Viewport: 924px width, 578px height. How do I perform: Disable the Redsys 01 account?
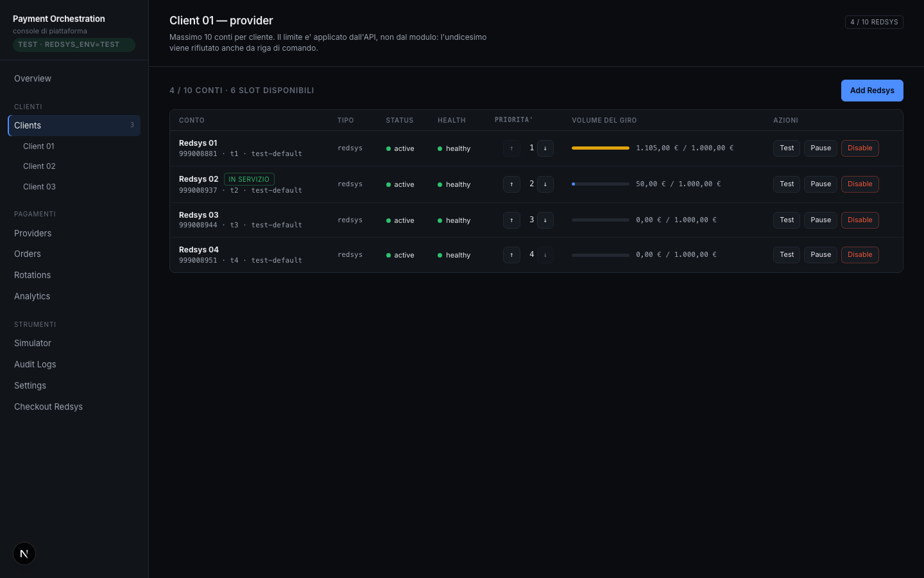point(860,148)
